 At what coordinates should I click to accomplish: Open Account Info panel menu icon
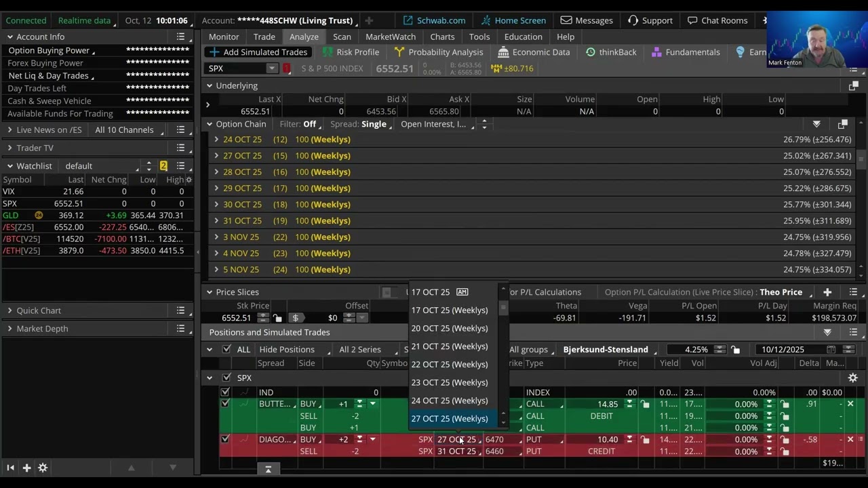[x=180, y=37]
